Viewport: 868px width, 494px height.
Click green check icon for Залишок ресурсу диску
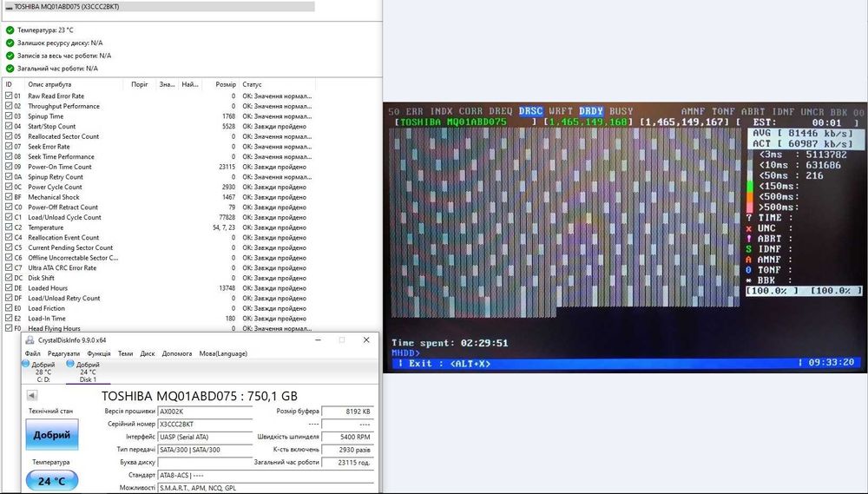tap(10, 43)
